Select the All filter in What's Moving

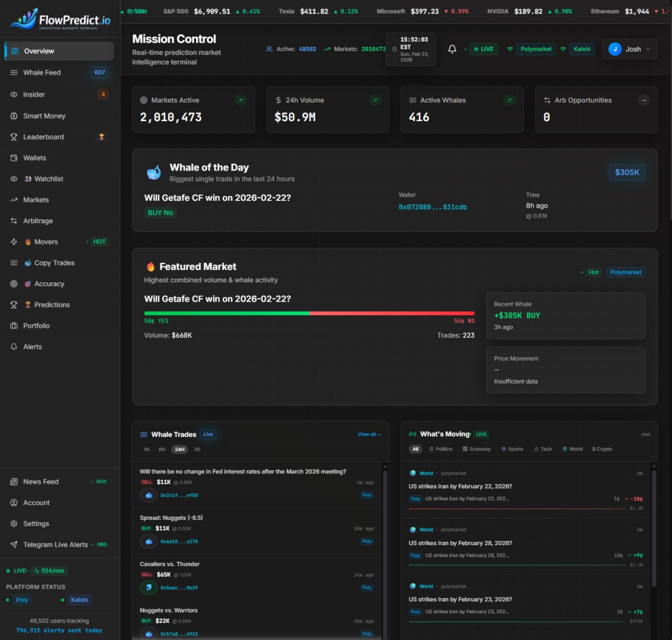point(415,449)
